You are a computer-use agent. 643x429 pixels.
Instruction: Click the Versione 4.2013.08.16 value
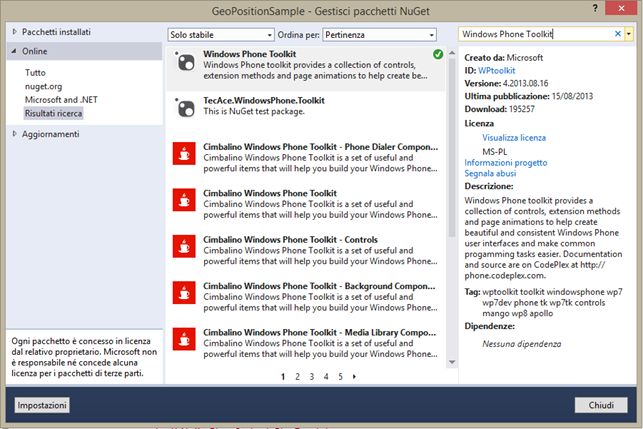525,83
